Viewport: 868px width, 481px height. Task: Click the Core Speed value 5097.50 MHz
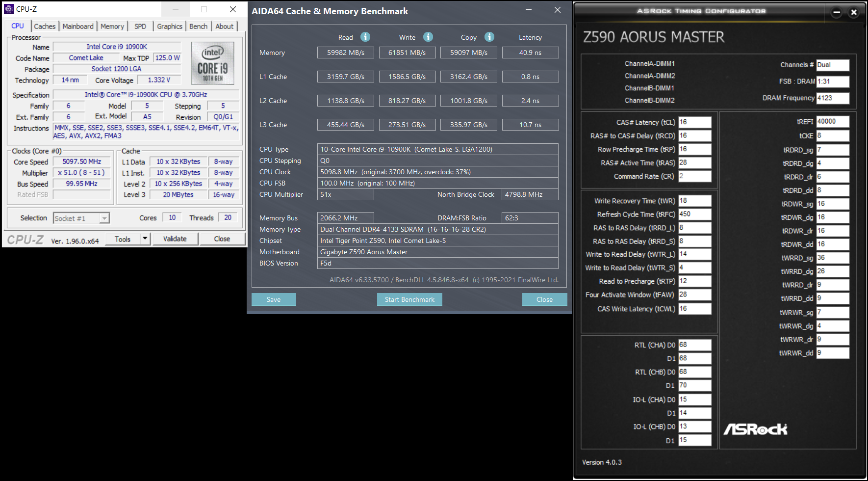[82, 161]
